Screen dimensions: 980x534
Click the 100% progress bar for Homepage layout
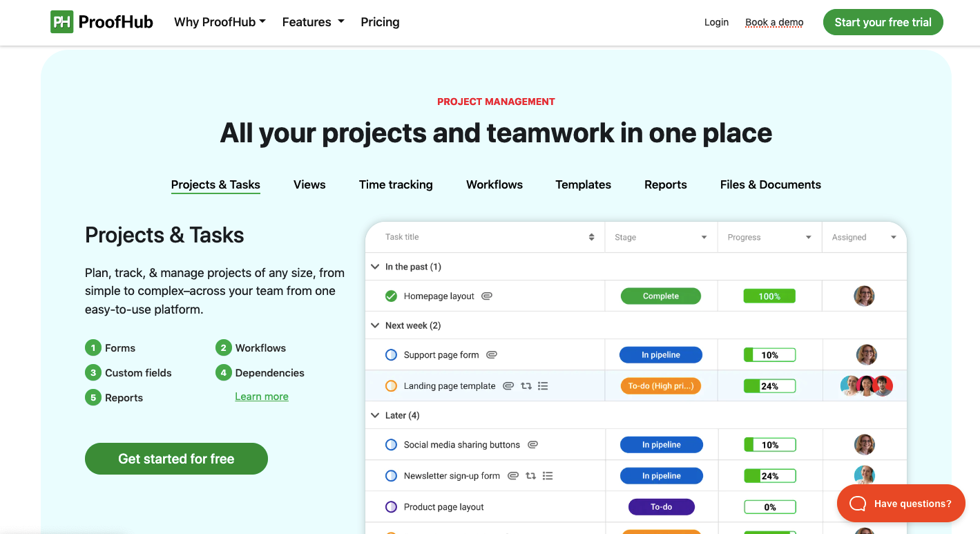[769, 296]
